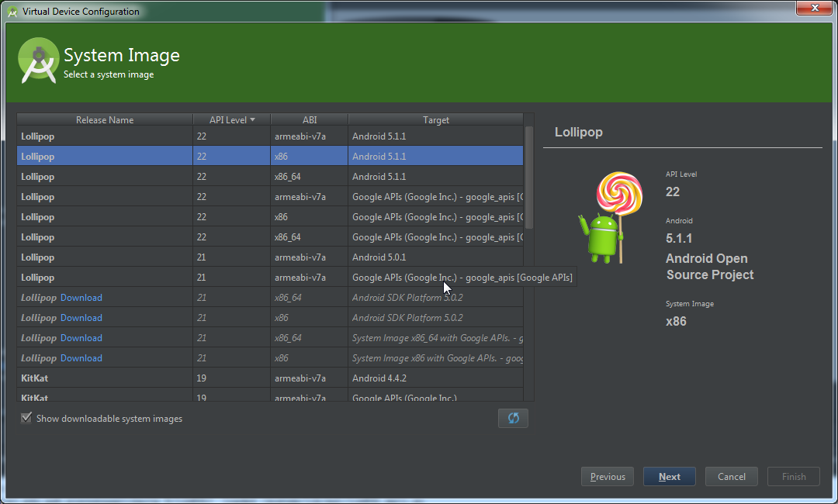Select Lollipop 22 armeabi-v7a Android 5.1.1 row
This screenshot has width=838, height=504.
270,136
